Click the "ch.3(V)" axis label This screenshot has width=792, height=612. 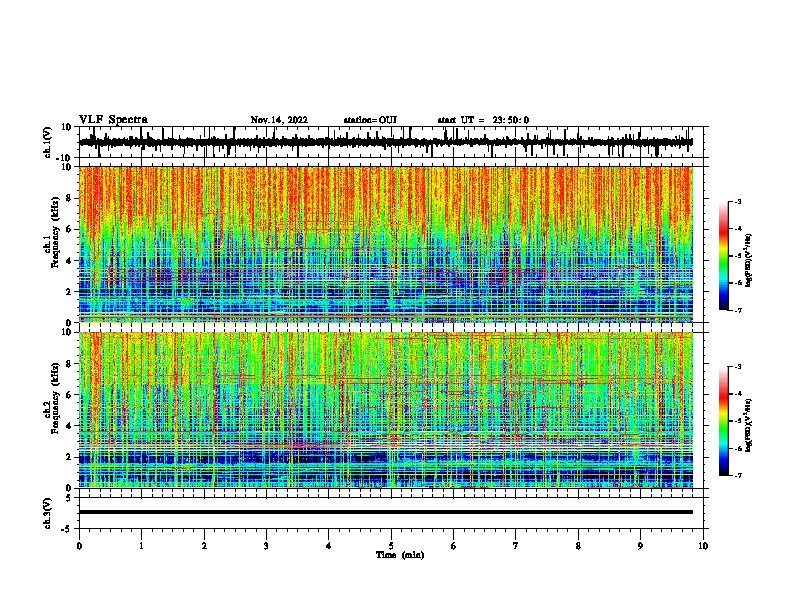[x=48, y=513]
